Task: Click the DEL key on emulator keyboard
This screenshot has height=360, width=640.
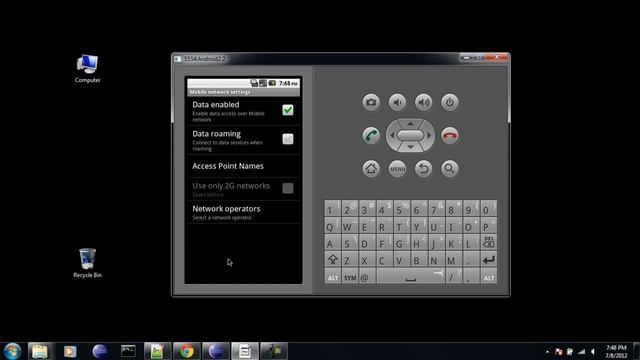Action: tap(489, 242)
